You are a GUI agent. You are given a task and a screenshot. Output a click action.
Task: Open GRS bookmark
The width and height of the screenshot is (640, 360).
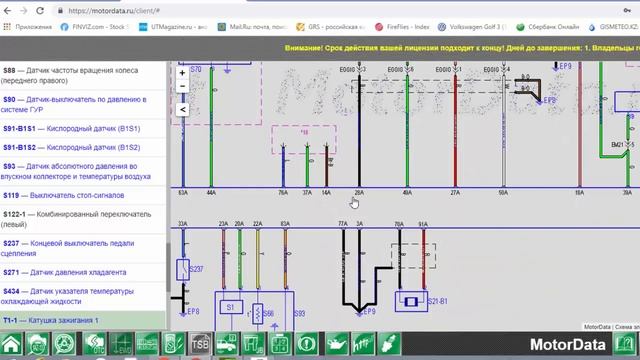point(331,27)
